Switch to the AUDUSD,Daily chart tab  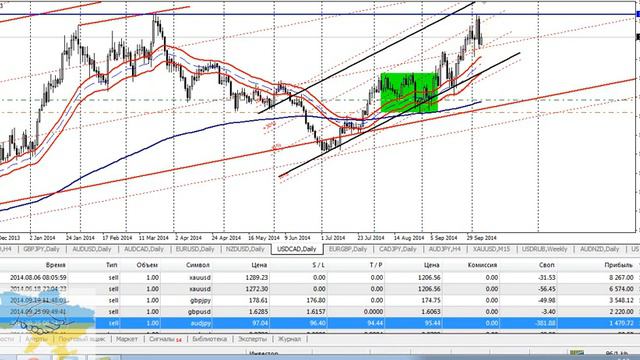(91, 249)
